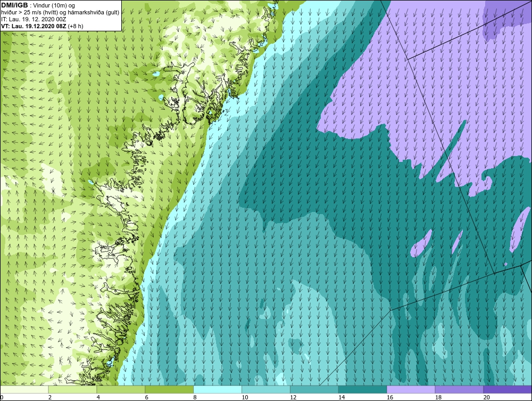
Task: Click the 4–6 m/s legend color swatch
Action: pos(121,389)
